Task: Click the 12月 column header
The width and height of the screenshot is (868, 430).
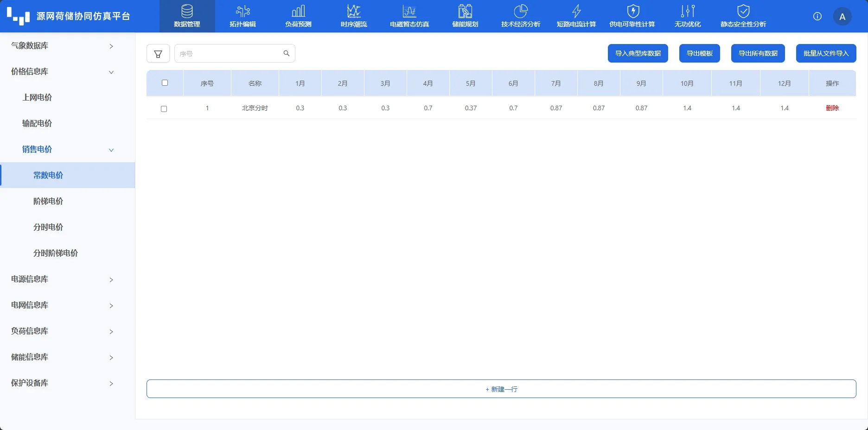Action: [785, 83]
